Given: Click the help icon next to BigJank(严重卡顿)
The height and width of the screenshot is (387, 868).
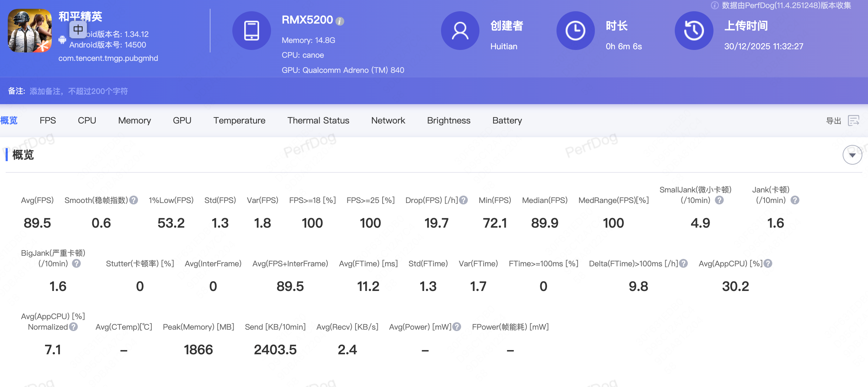Looking at the screenshot, I should [x=76, y=264].
